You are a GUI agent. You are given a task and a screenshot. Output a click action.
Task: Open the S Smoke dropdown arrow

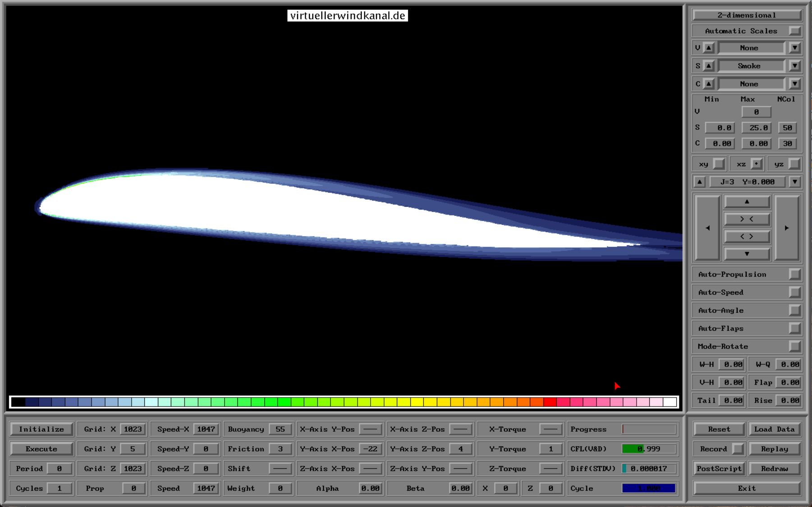pos(795,66)
